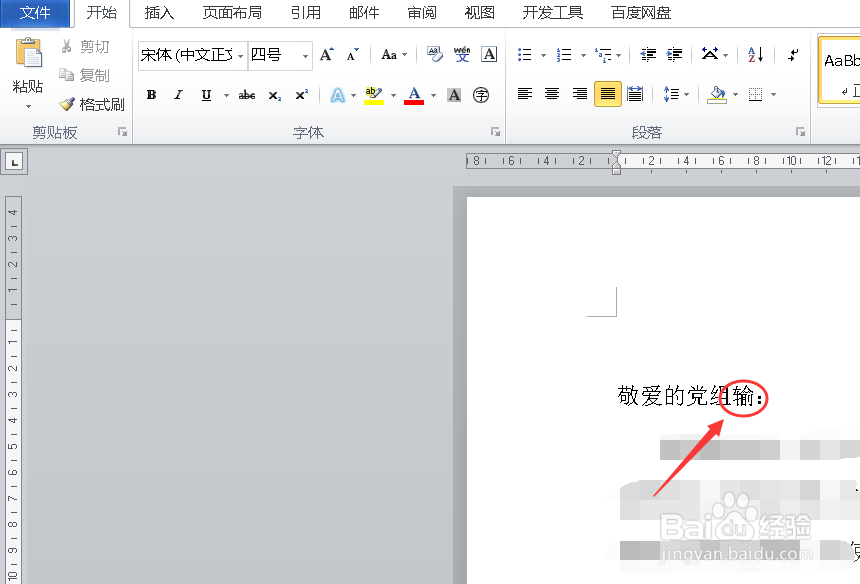
Task: Toggle italic formatting
Action: (178, 94)
